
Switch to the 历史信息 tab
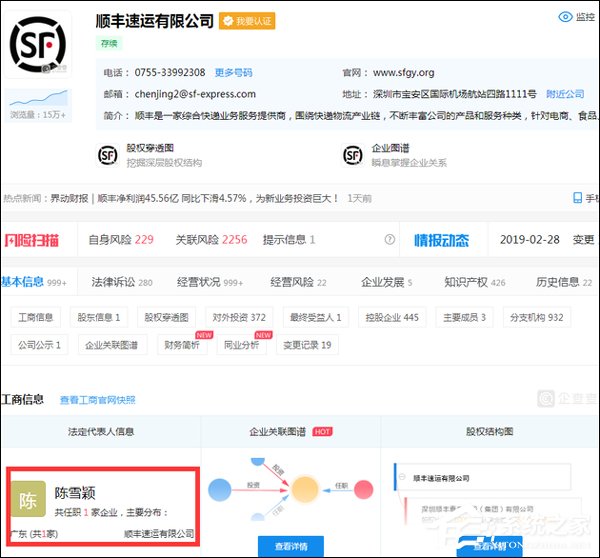coord(563,282)
